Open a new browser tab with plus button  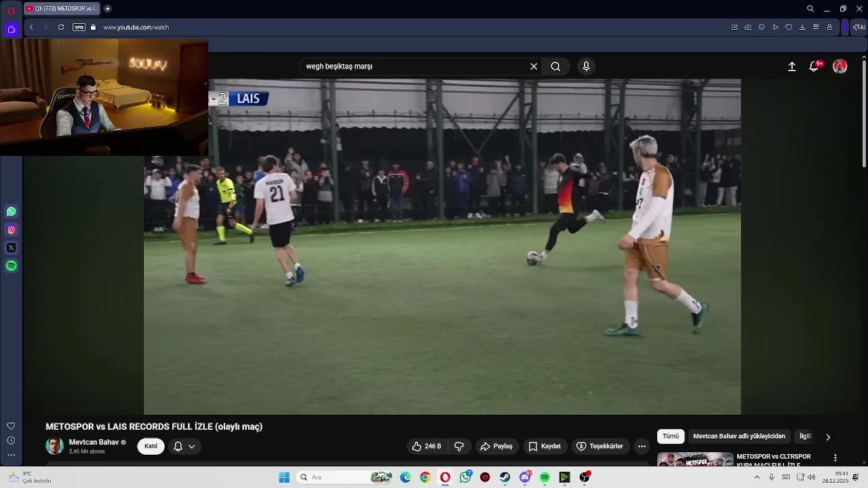click(x=107, y=9)
